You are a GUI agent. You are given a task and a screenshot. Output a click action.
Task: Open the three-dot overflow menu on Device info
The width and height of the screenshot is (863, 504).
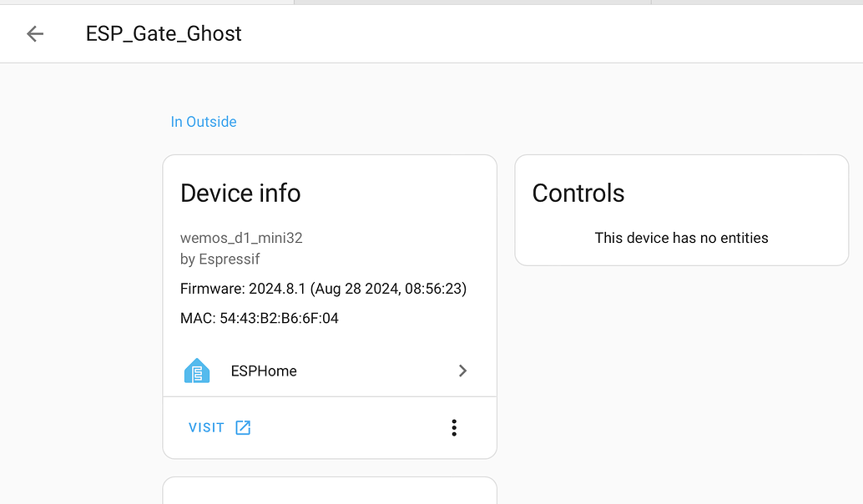point(454,426)
